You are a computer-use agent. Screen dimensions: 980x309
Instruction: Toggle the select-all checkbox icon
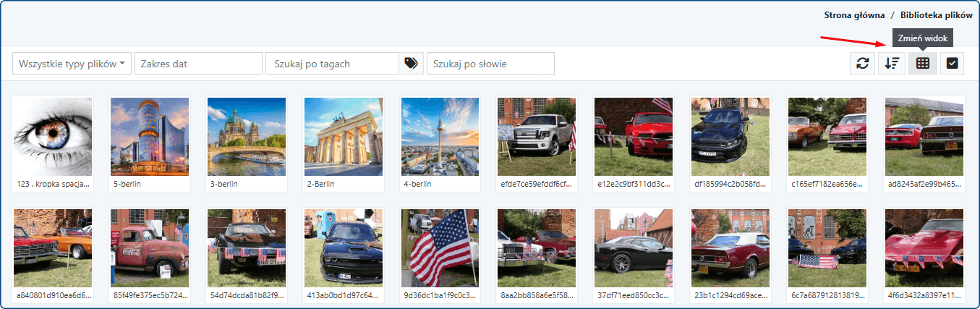click(x=952, y=64)
